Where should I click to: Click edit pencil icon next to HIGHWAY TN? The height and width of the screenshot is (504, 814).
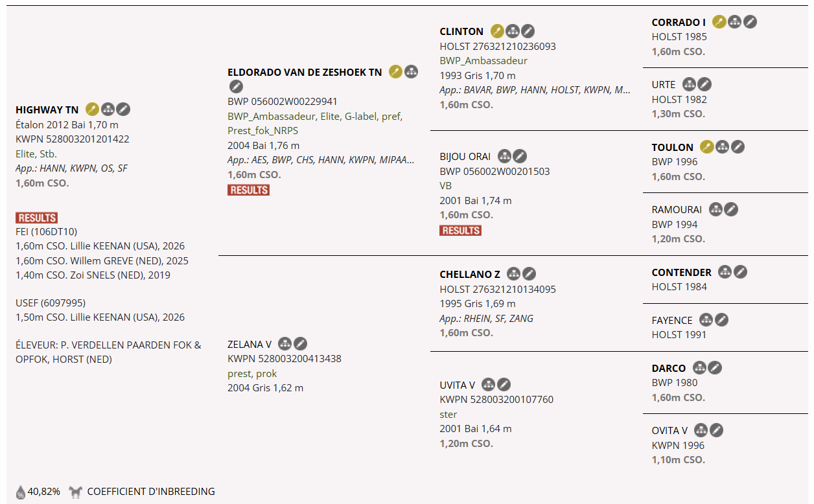coord(123,109)
